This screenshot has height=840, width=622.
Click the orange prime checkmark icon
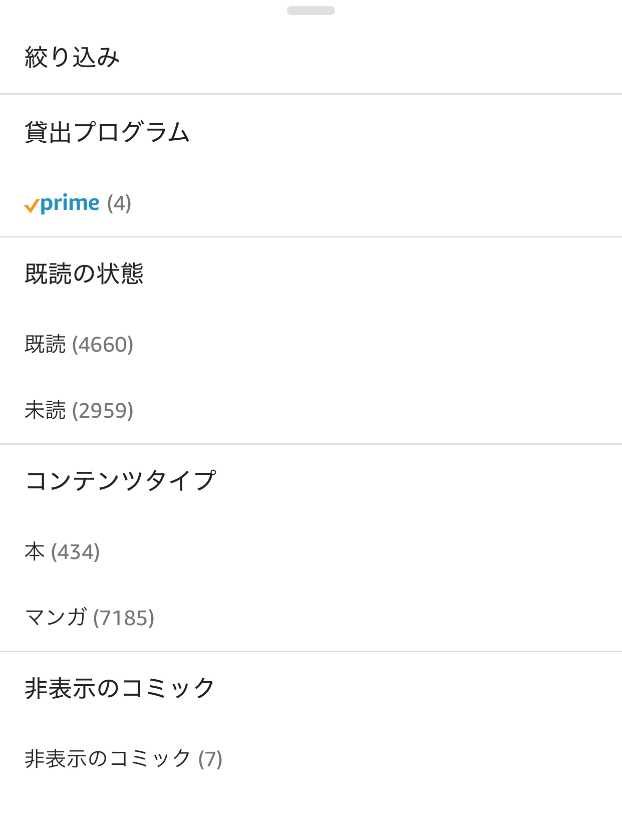32,205
